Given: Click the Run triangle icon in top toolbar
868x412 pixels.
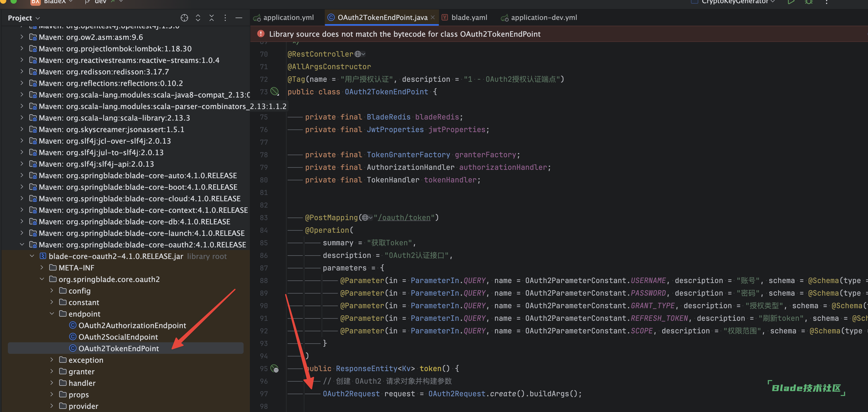Looking at the screenshot, I should click(x=791, y=2).
